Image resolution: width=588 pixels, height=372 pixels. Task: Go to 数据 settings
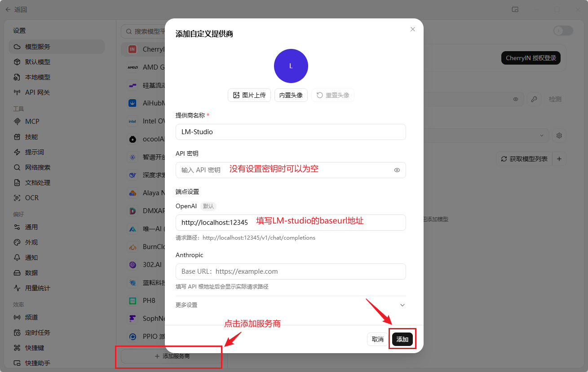(x=57, y=273)
